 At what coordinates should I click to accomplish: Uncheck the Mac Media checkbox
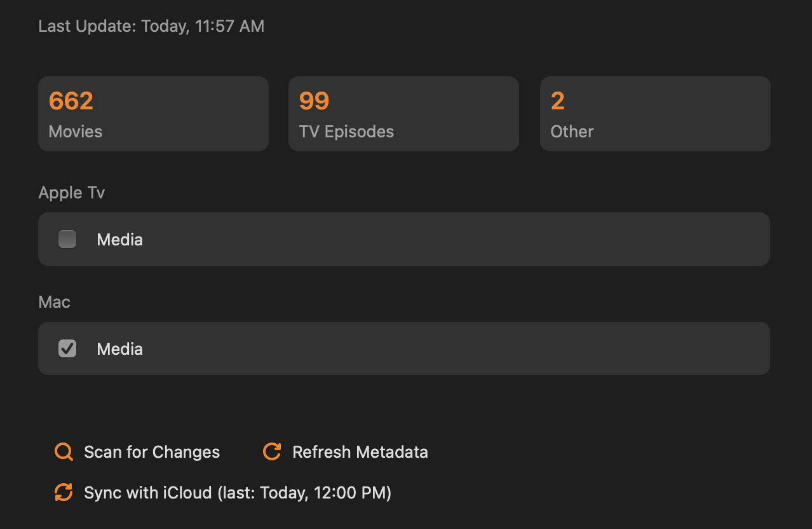(x=67, y=348)
